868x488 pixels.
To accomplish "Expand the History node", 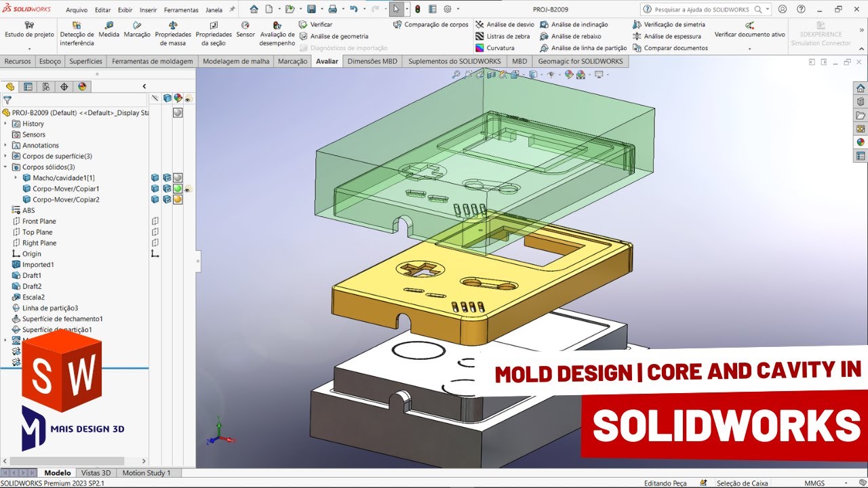I will click(5, 123).
